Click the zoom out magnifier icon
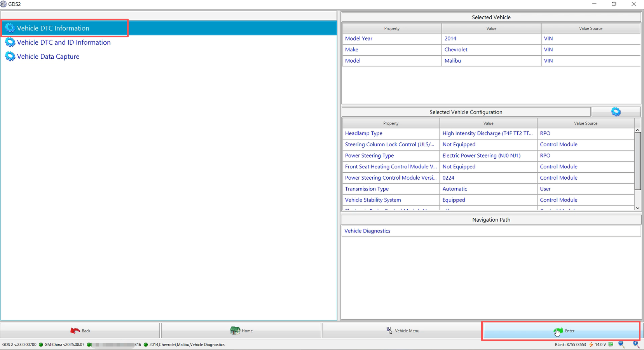 pyautogui.click(x=621, y=345)
